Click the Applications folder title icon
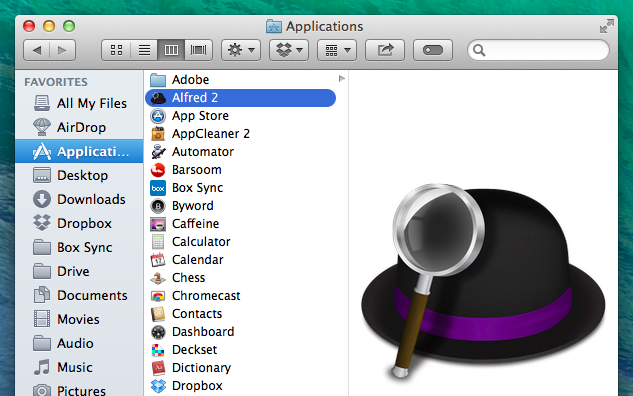 274,26
